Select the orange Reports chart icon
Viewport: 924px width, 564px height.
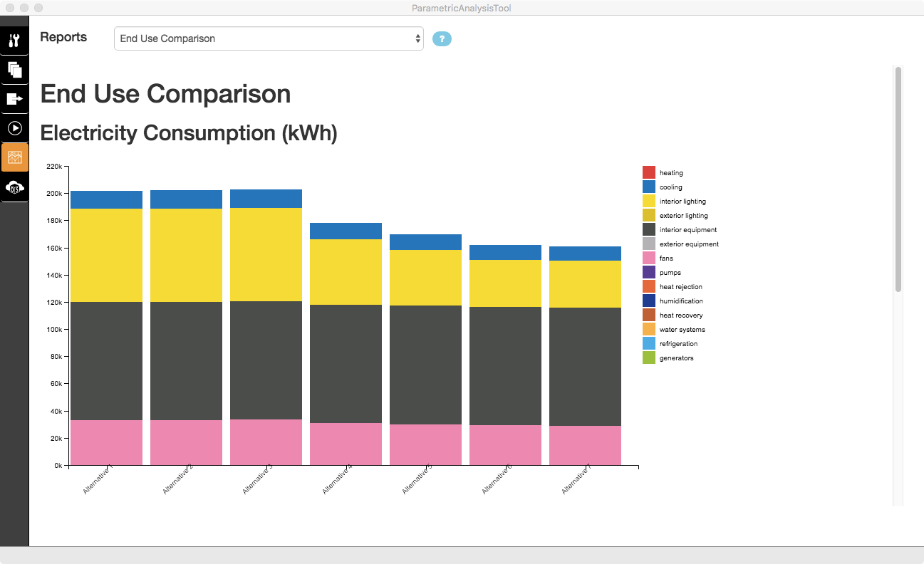(x=14, y=157)
